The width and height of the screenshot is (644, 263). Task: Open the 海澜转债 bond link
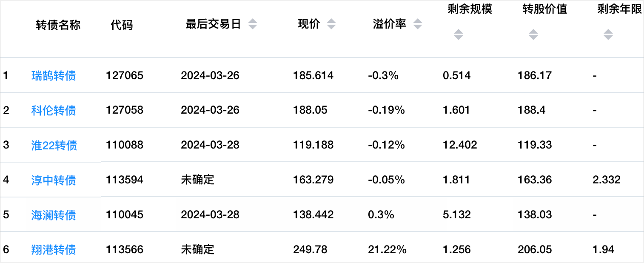54,215
